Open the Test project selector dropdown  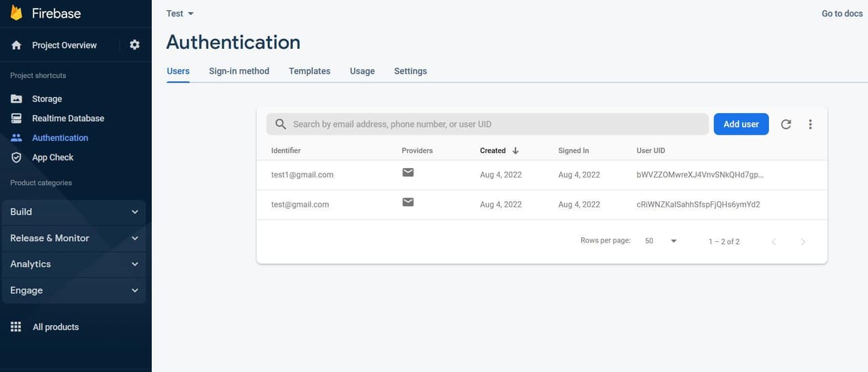[180, 14]
